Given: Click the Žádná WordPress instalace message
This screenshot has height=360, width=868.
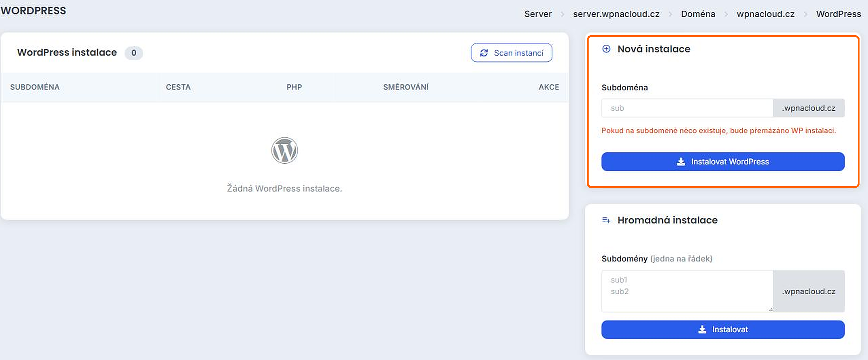Looking at the screenshot, I should (x=284, y=188).
